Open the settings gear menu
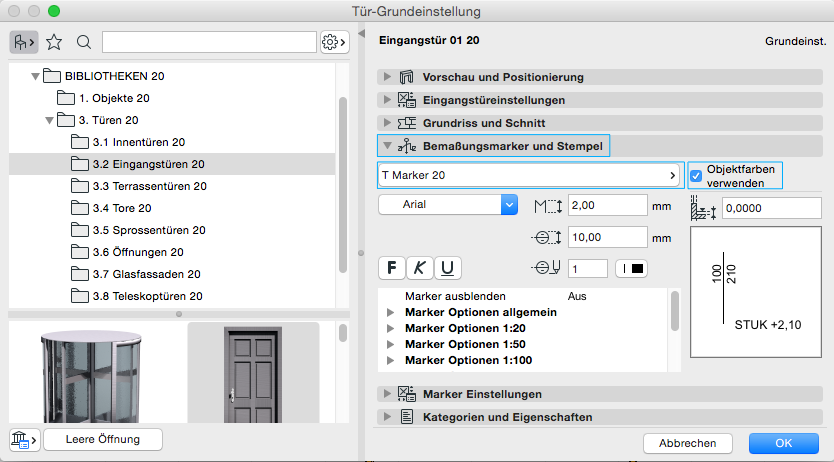834x462 pixels. (334, 42)
